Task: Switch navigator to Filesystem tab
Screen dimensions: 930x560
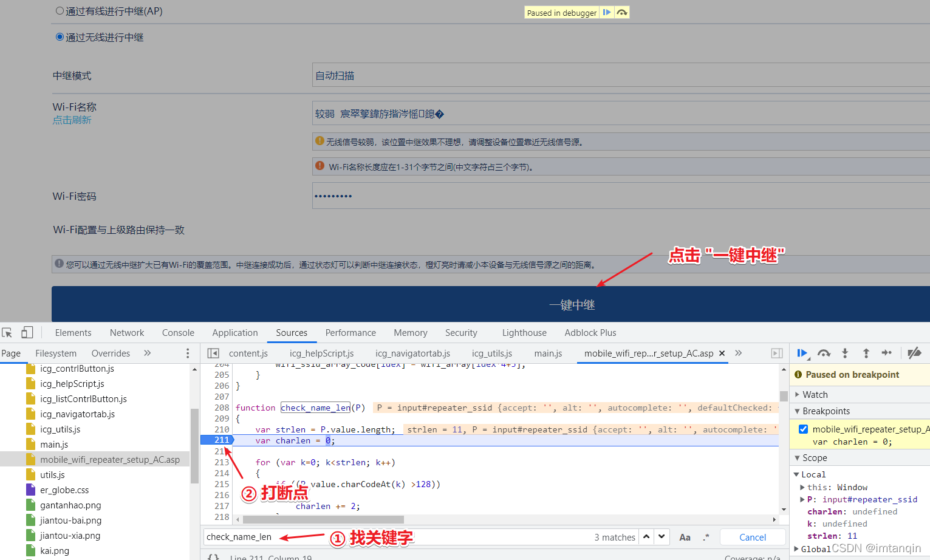Action: pos(56,353)
